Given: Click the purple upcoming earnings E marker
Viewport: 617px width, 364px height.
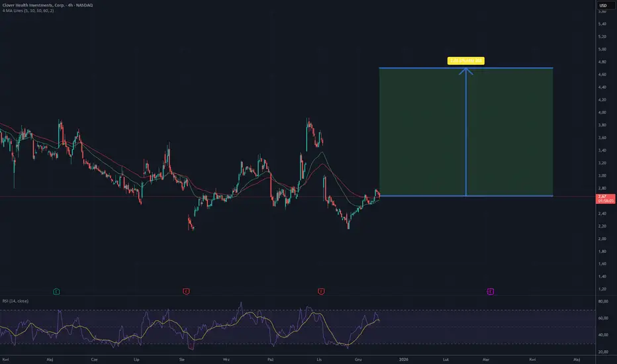Looking at the screenshot, I should pos(490,291).
